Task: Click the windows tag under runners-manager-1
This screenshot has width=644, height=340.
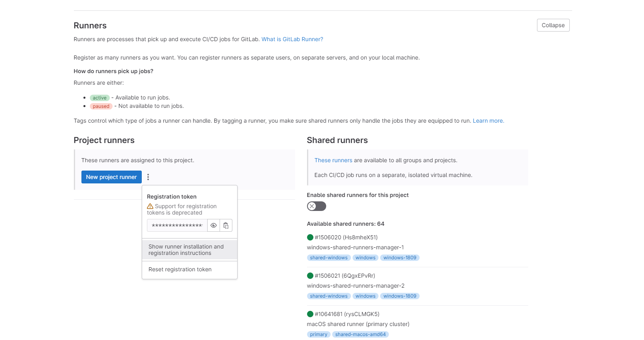Action: click(x=366, y=258)
